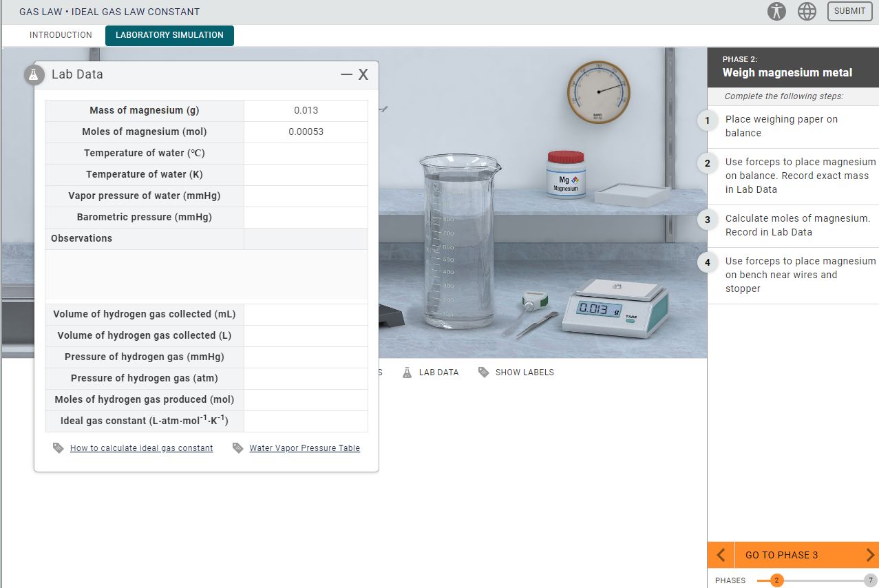Click the Temperature of water input field

pyautogui.click(x=306, y=153)
